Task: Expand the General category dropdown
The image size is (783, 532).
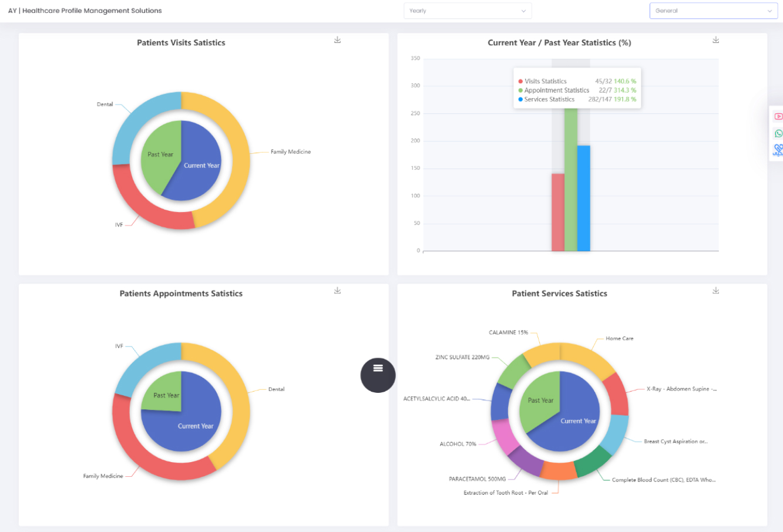Action: 713,11
